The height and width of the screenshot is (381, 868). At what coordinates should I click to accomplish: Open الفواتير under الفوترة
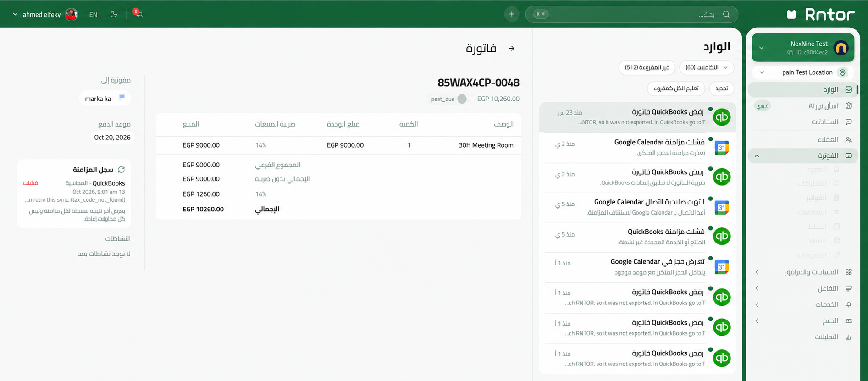(x=816, y=198)
